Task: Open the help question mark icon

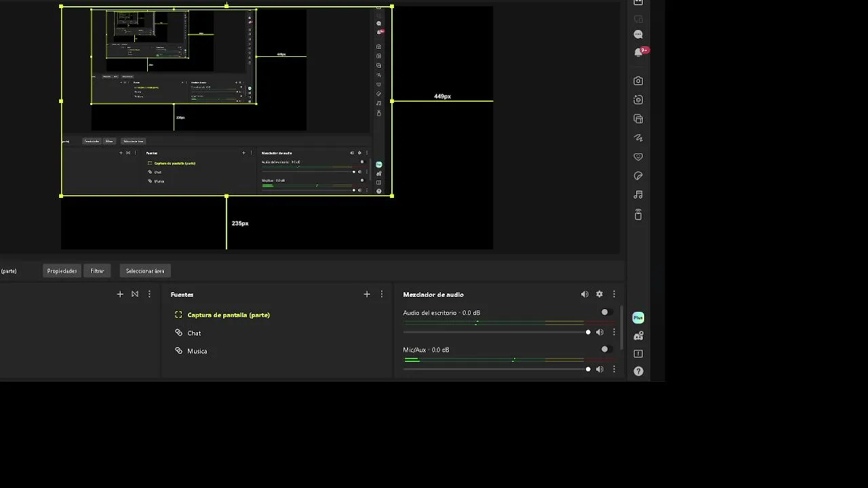Action: (x=638, y=371)
